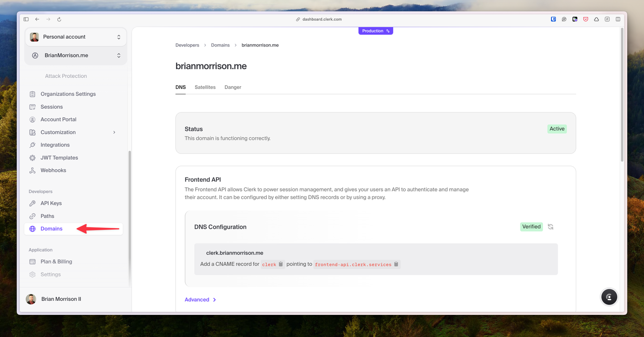Viewport: 644px width, 337px height.
Task: Open the Danger tab
Action: coord(233,87)
